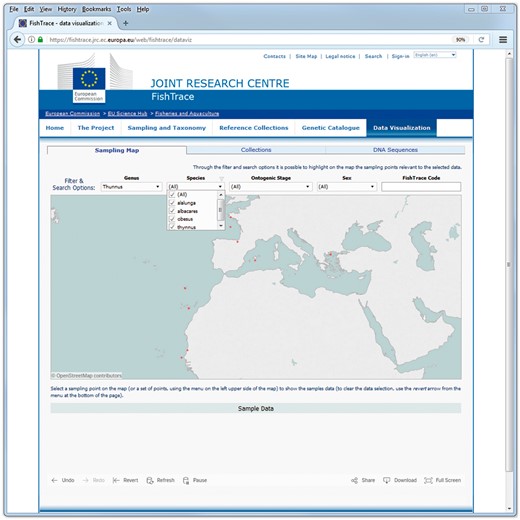Viewport: 520px width, 520px height.
Task: Click the 90% zoom level indicator
Action: (x=460, y=40)
